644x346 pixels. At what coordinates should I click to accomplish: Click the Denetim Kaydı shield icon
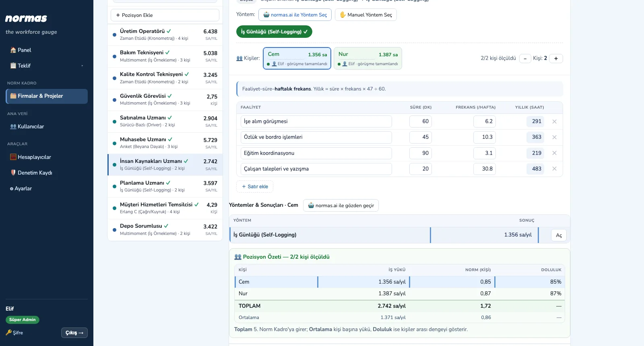click(x=13, y=173)
